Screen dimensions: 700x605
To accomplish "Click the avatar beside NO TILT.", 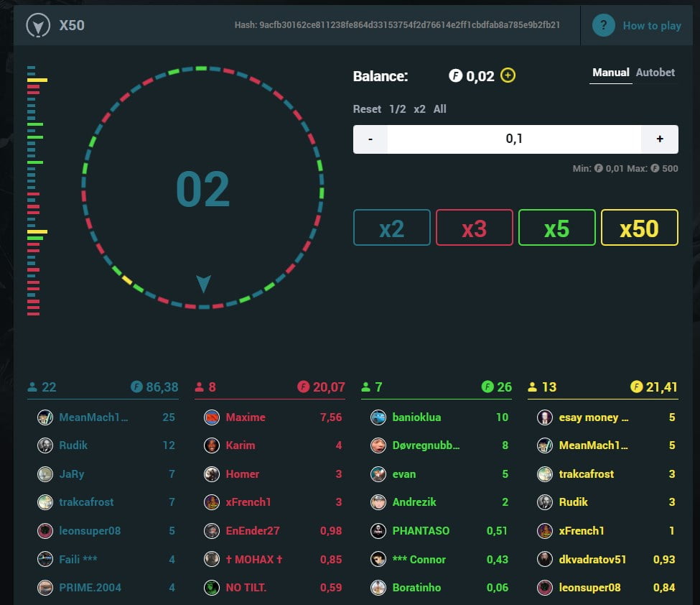I will (x=212, y=588).
